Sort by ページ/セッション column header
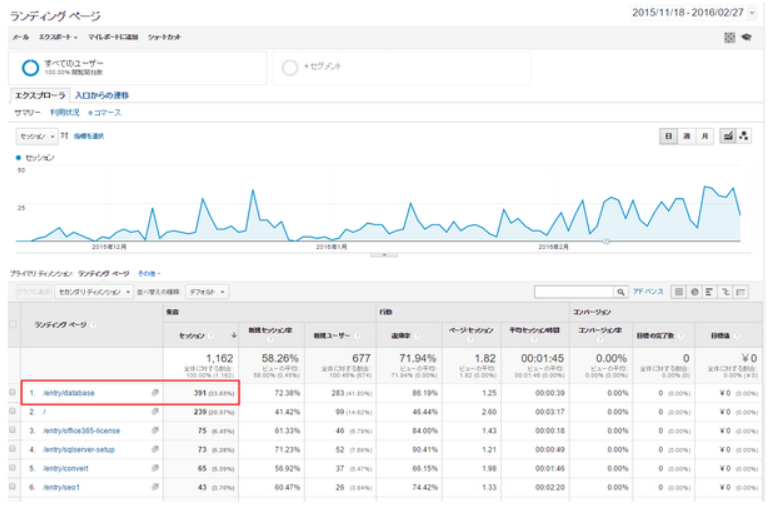The image size is (774, 512). 471,330
